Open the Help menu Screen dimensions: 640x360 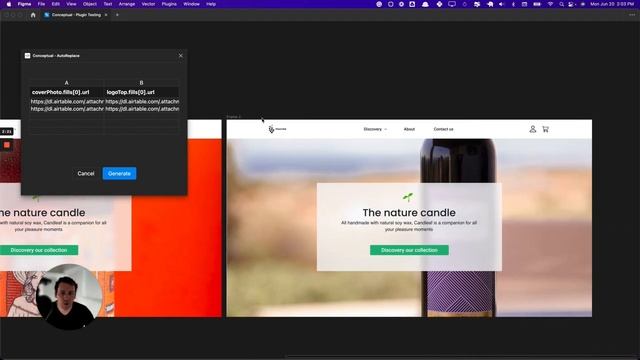pyautogui.click(x=211, y=4)
